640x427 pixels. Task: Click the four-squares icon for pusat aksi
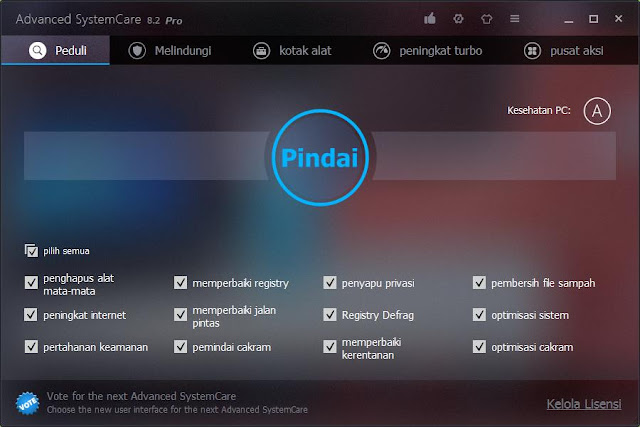[532, 51]
